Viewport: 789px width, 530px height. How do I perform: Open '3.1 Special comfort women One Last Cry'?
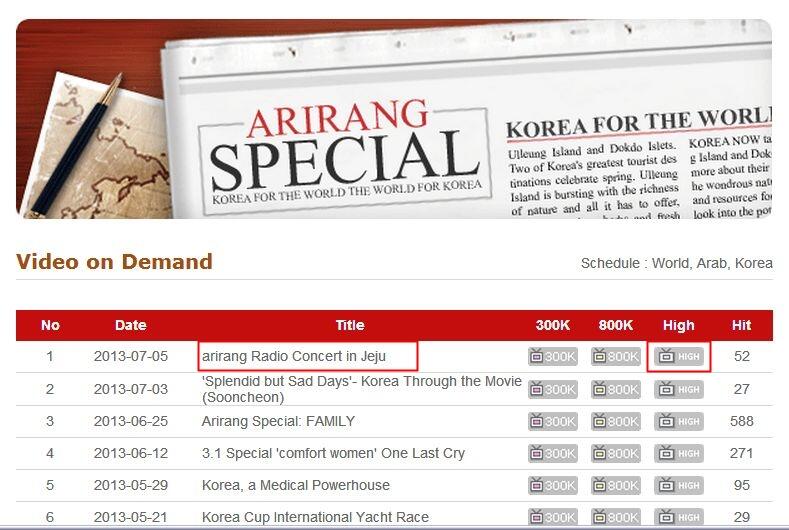[x=333, y=453]
